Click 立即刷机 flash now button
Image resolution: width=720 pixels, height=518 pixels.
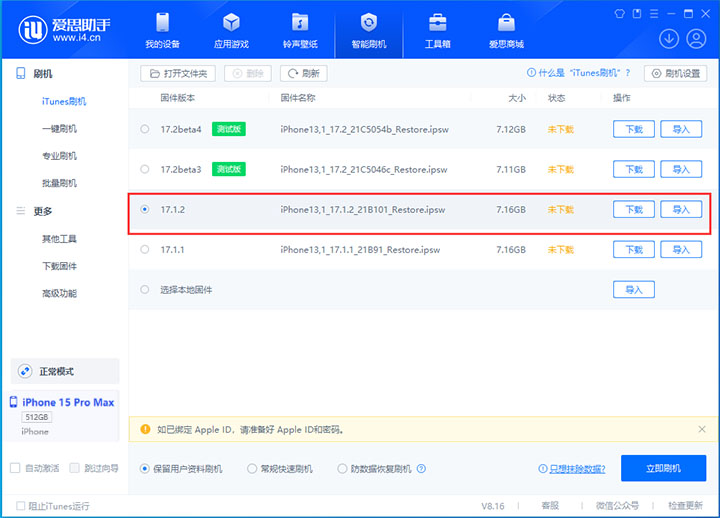pyautogui.click(x=664, y=468)
